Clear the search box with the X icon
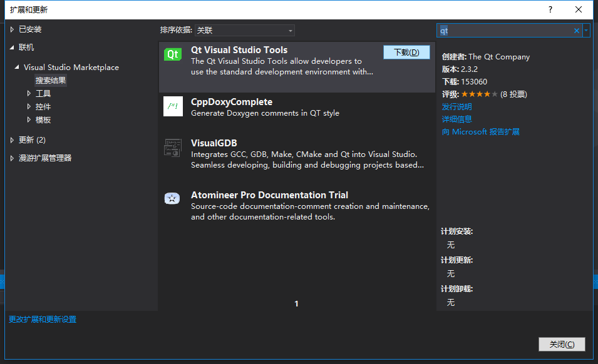Screen dimensions: 598x364 [x=577, y=31]
